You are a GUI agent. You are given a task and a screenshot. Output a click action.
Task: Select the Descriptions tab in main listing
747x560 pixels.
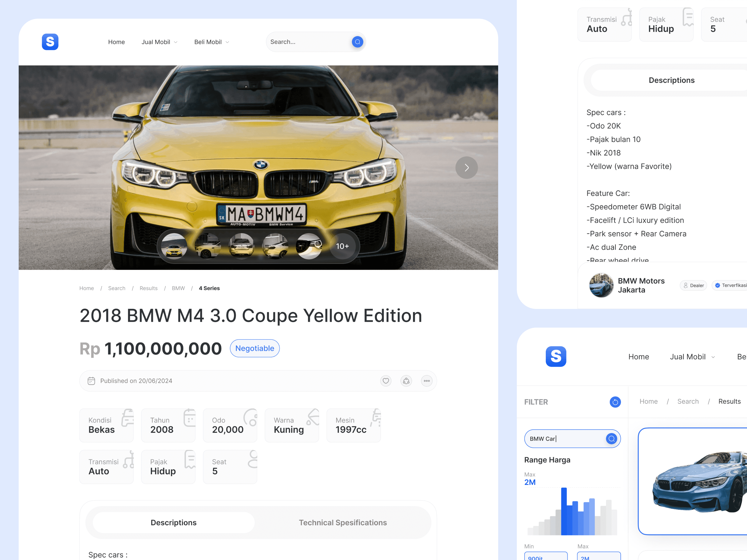pos(173,522)
